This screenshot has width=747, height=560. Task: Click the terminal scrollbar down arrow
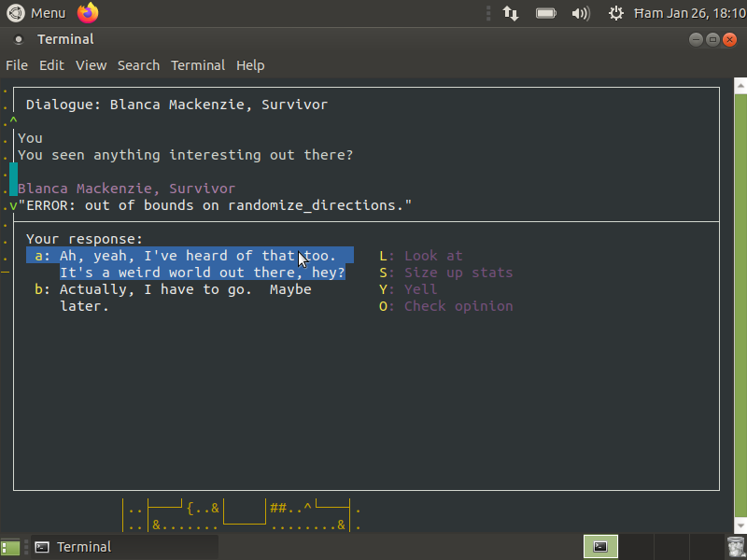pyautogui.click(x=740, y=525)
